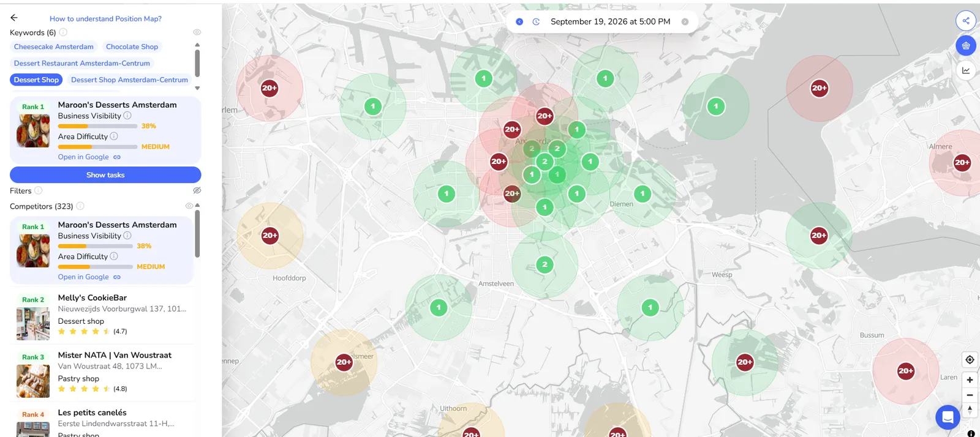Go to the previous date snapshot arrow
This screenshot has width=980, height=437.
coord(519,21)
